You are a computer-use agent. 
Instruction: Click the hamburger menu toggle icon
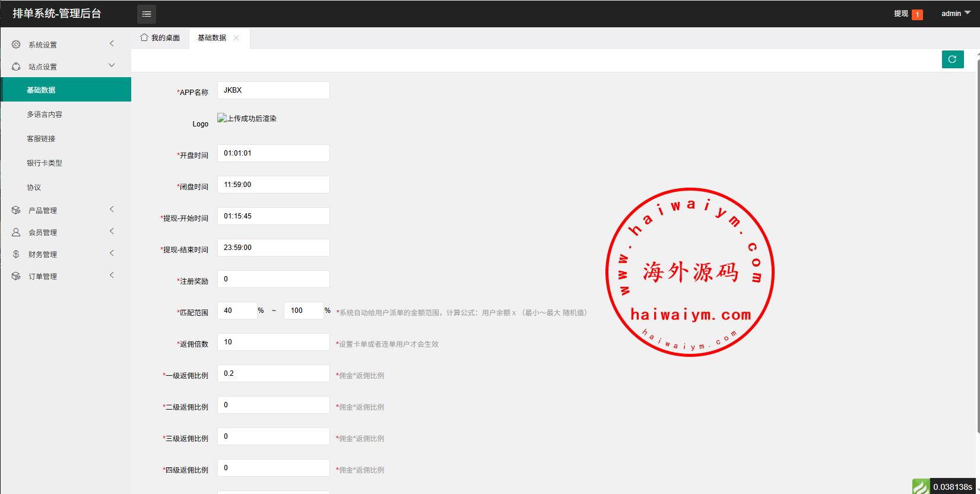click(x=147, y=14)
